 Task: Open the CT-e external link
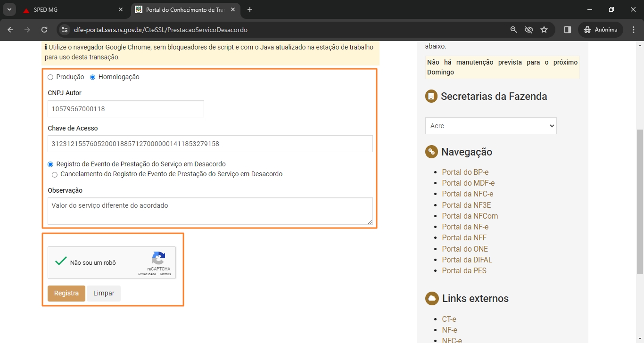coord(449,319)
